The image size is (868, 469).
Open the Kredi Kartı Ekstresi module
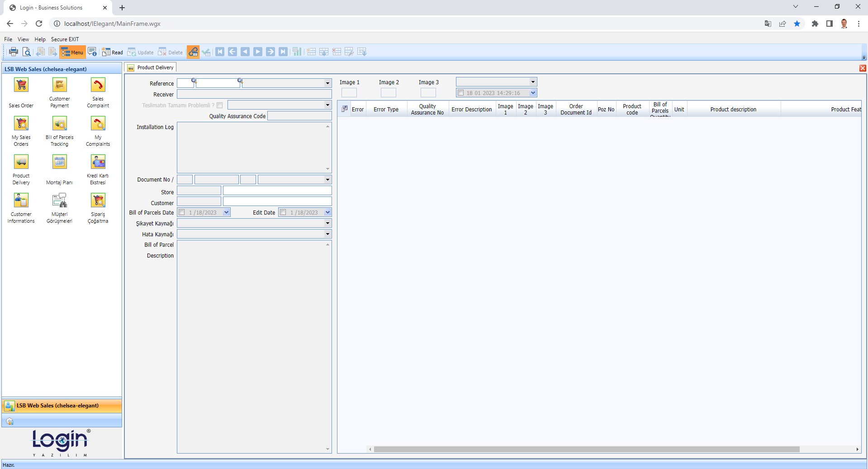pyautogui.click(x=98, y=162)
